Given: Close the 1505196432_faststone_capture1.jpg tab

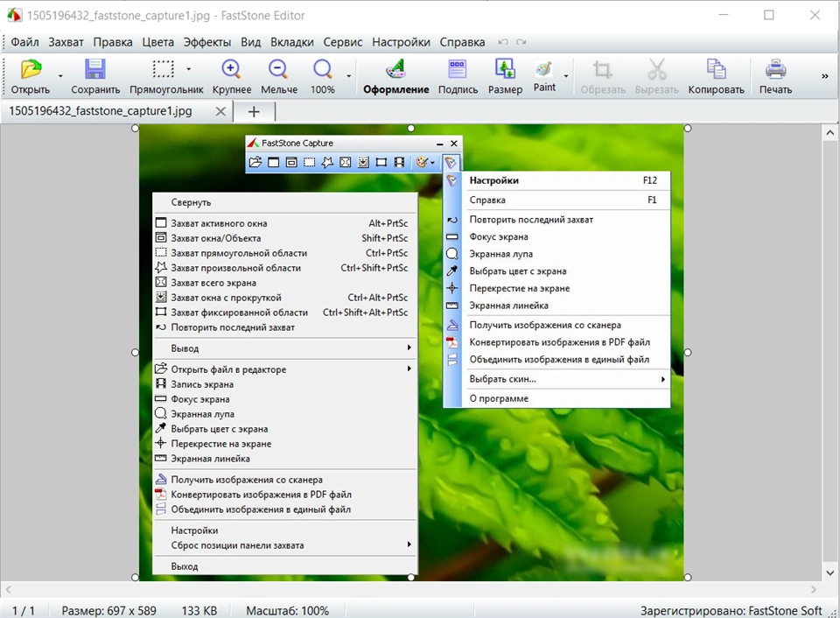Looking at the screenshot, I should pos(220,111).
